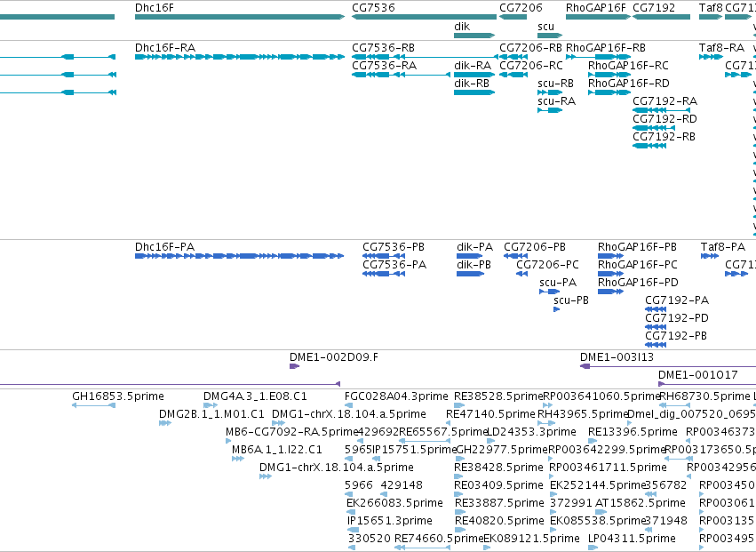Select the LP04311.5prime EST
The height and width of the screenshot is (552, 756).
coord(593,548)
